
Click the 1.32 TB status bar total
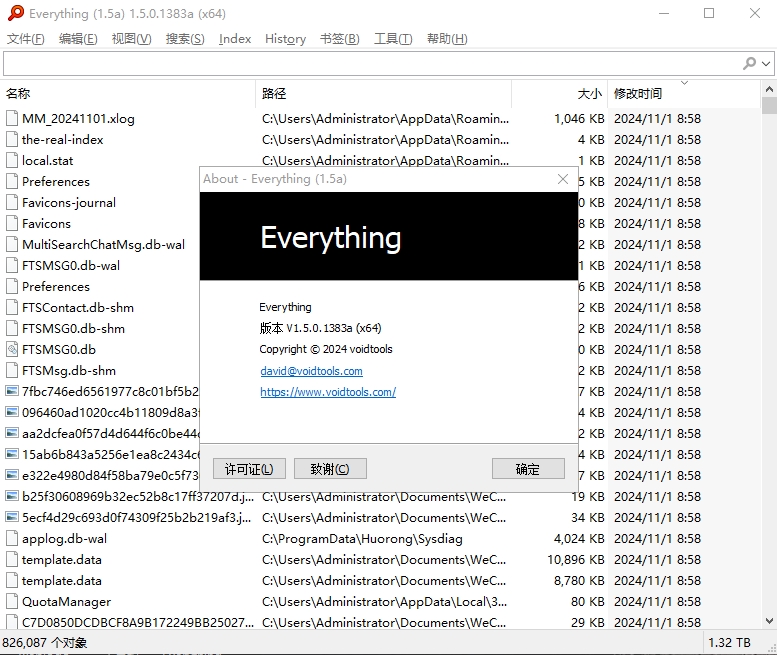729,643
